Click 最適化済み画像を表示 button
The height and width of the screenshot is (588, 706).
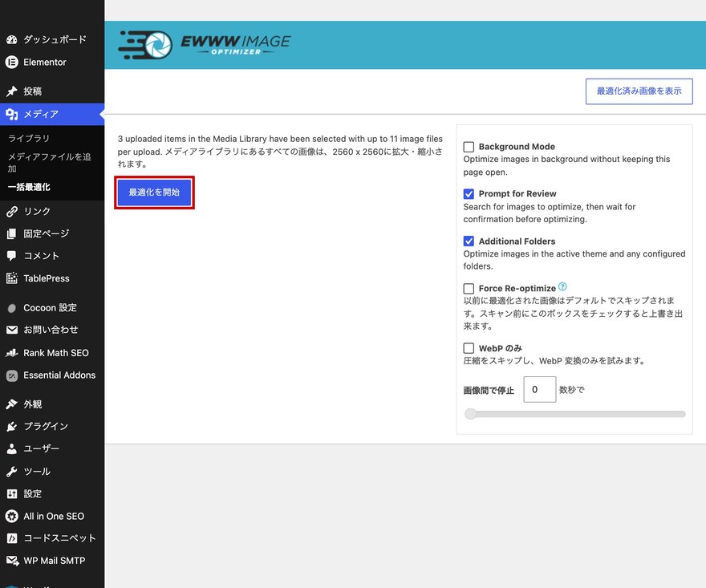click(639, 91)
